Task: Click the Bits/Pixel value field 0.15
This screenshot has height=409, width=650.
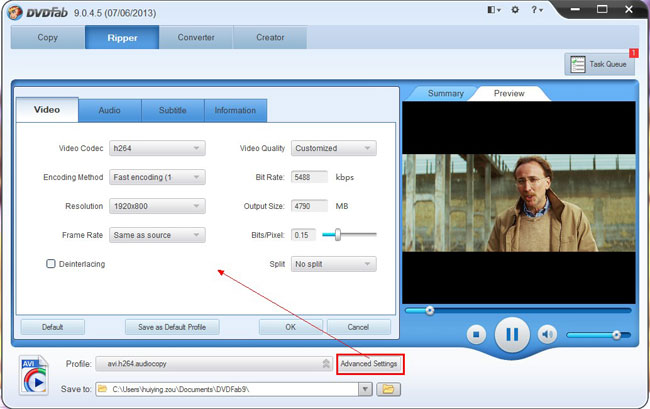Action: 303,235
